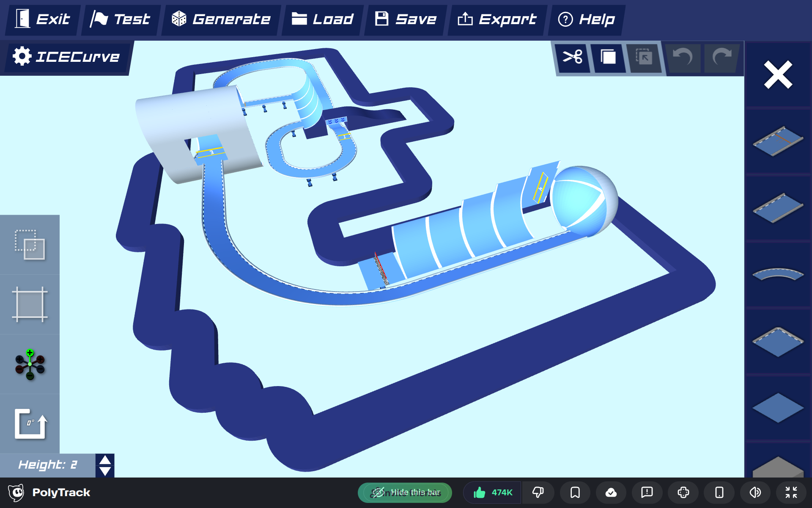The height and width of the screenshot is (508, 812).
Task: Save the current track
Action: pos(406,19)
